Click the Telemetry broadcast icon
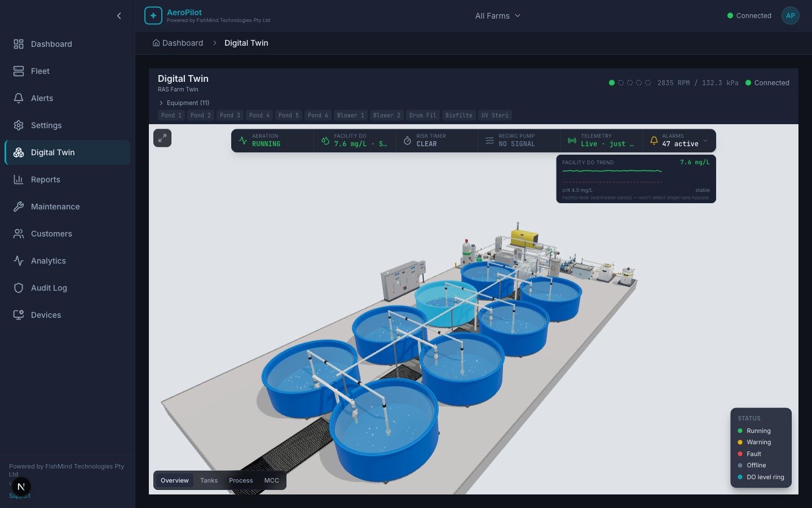The width and height of the screenshot is (812, 508). tap(572, 141)
